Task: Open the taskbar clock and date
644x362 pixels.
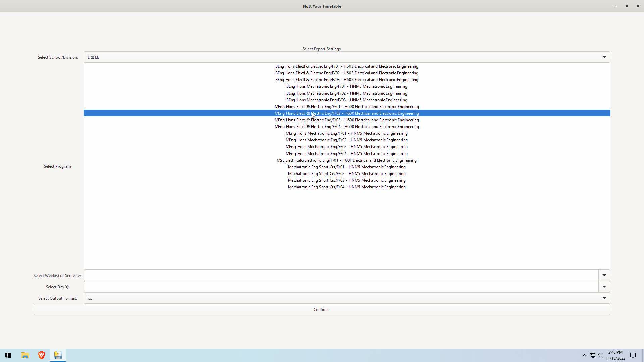Action: (615, 355)
